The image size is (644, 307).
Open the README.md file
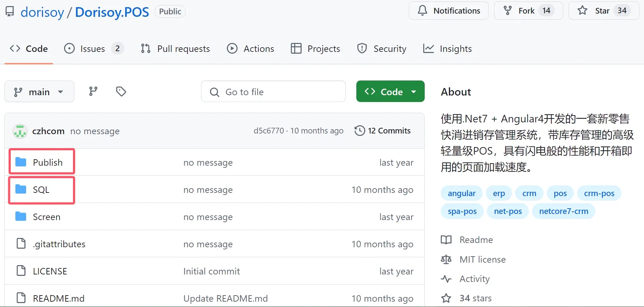tap(59, 298)
